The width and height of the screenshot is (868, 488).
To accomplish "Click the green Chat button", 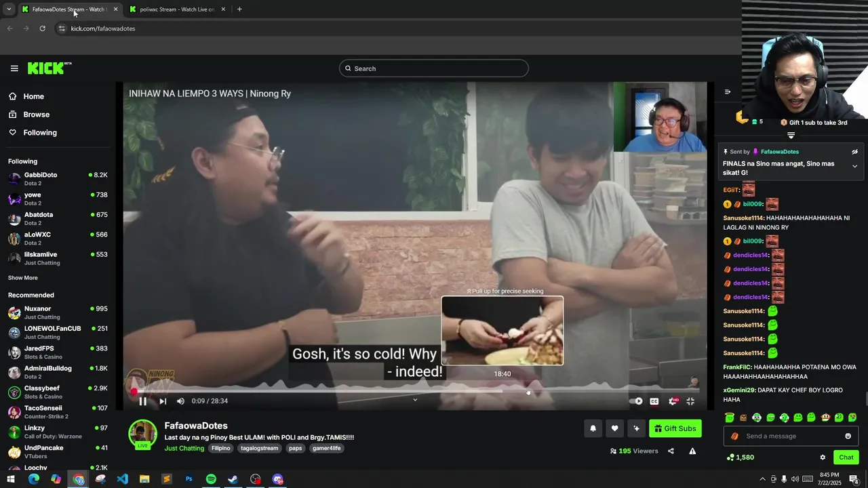I will (846, 457).
